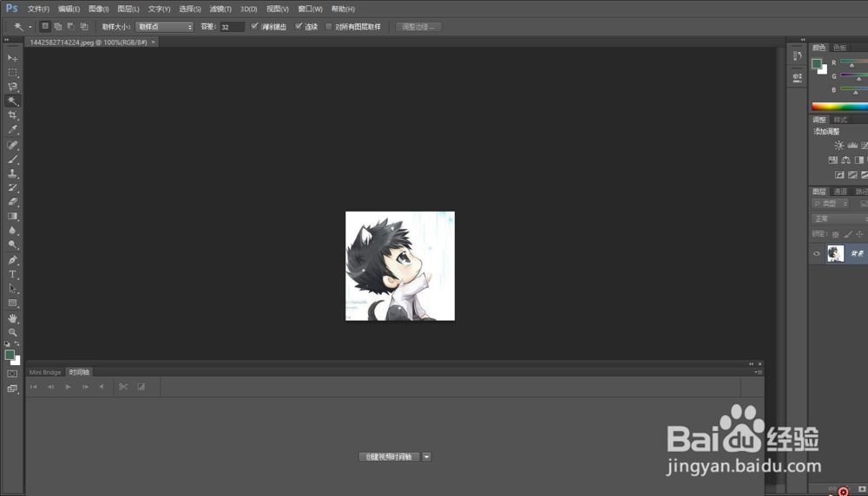The image size is (868, 496).
Task: Choose Intersect with selection mode
Action: 84,26
